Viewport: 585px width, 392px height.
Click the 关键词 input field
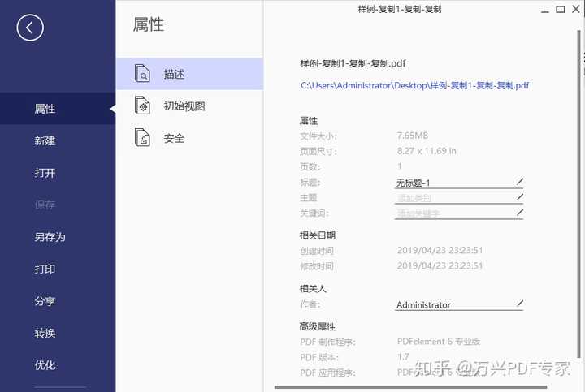[459, 213]
